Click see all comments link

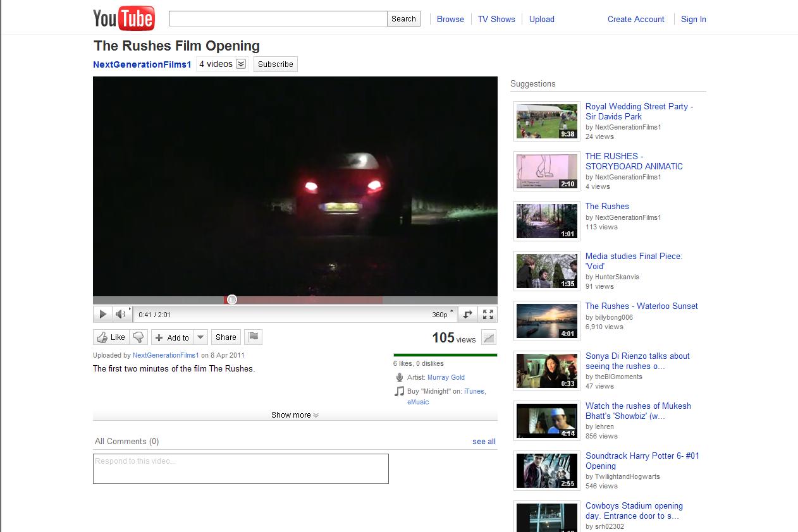click(x=484, y=442)
